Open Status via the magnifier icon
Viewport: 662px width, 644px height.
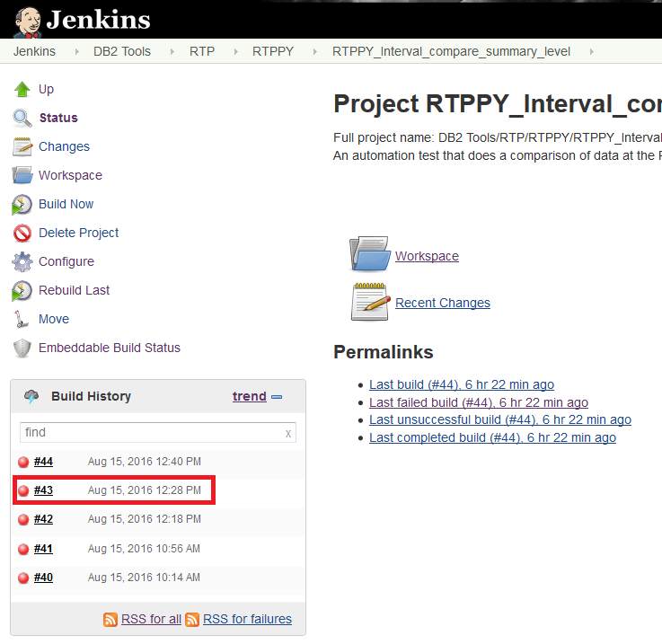click(x=22, y=118)
